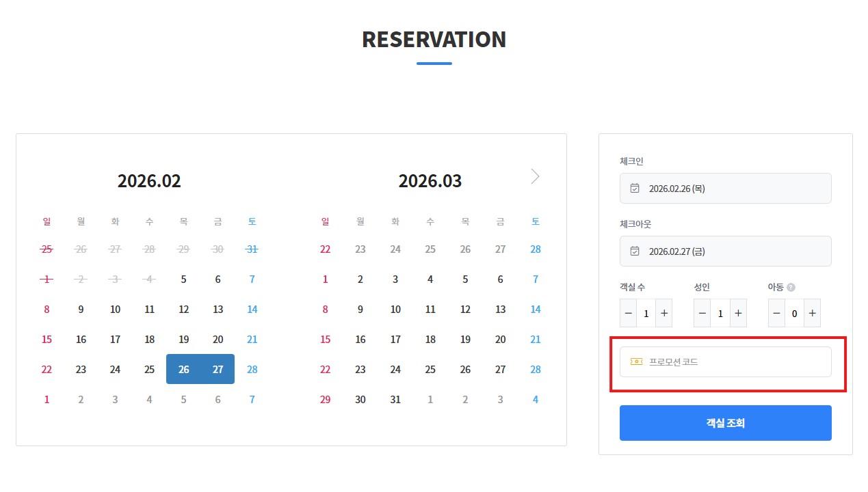Decrease the room count with minus
The width and height of the screenshot is (868, 492).
629,313
